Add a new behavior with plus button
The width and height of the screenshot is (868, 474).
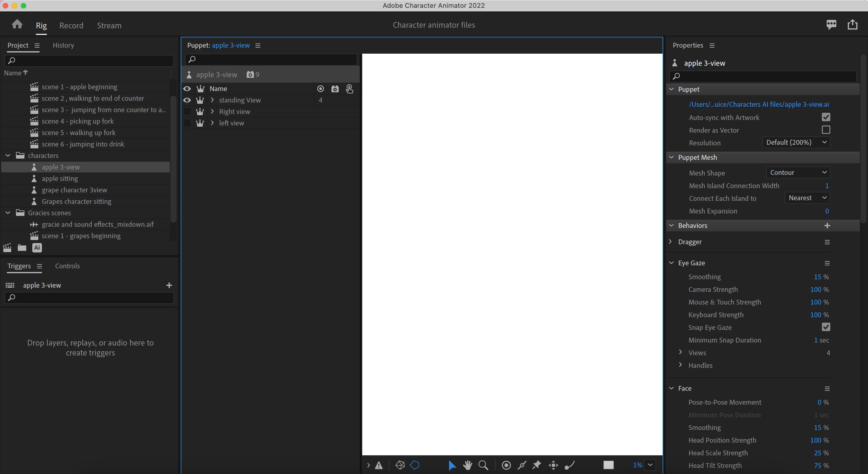coord(827,225)
